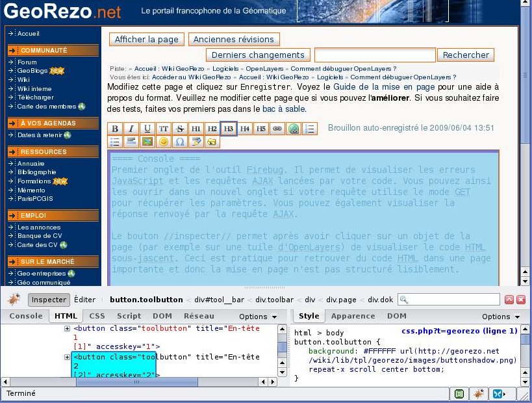532x403 pixels.
Task: Expand the first En-tête 1 button node
Action: [x=67, y=329]
